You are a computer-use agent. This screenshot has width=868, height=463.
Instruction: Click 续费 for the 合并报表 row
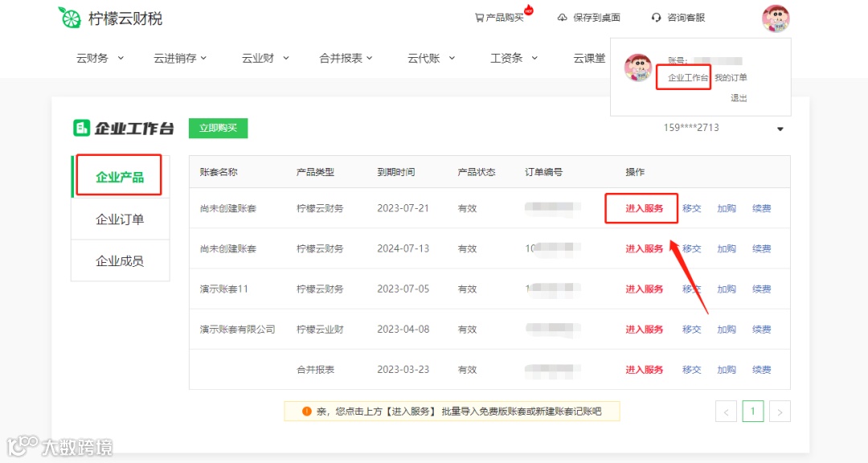point(762,370)
